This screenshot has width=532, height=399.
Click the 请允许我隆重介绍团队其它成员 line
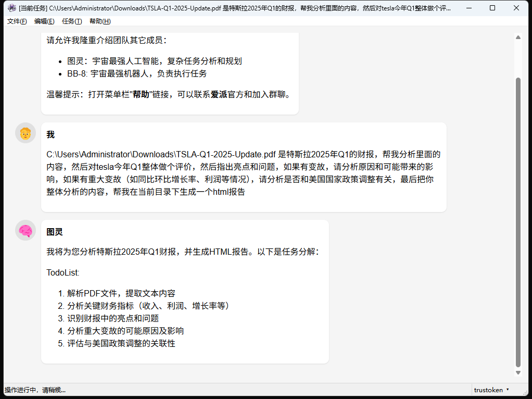click(x=107, y=41)
